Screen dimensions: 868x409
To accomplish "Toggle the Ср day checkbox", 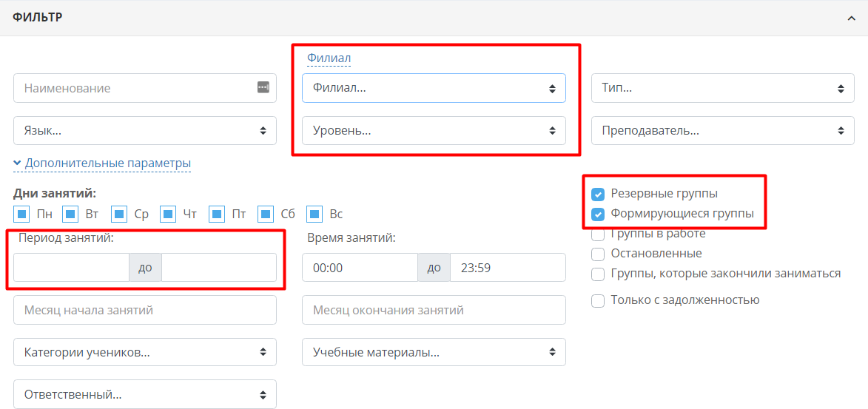I will pyautogui.click(x=119, y=214).
